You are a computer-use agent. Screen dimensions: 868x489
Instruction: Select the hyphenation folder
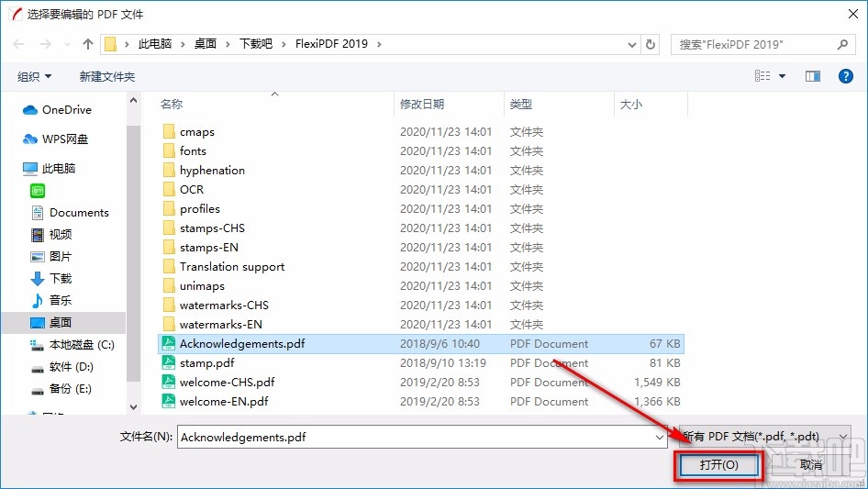(212, 170)
